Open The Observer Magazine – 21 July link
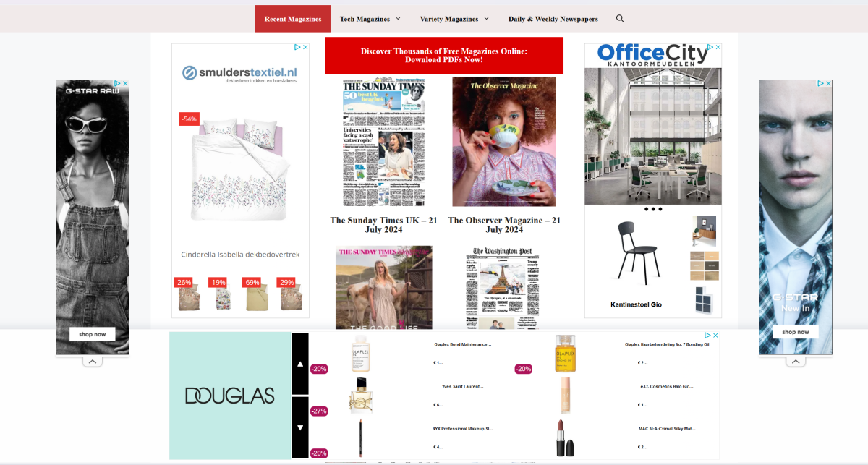Image resolution: width=868 pixels, height=465 pixels. click(x=504, y=225)
